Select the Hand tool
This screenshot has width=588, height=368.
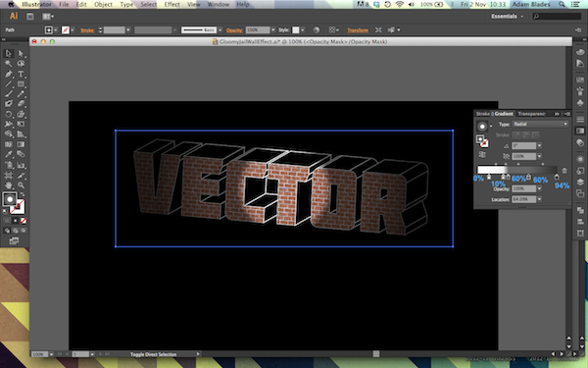(x=8, y=185)
